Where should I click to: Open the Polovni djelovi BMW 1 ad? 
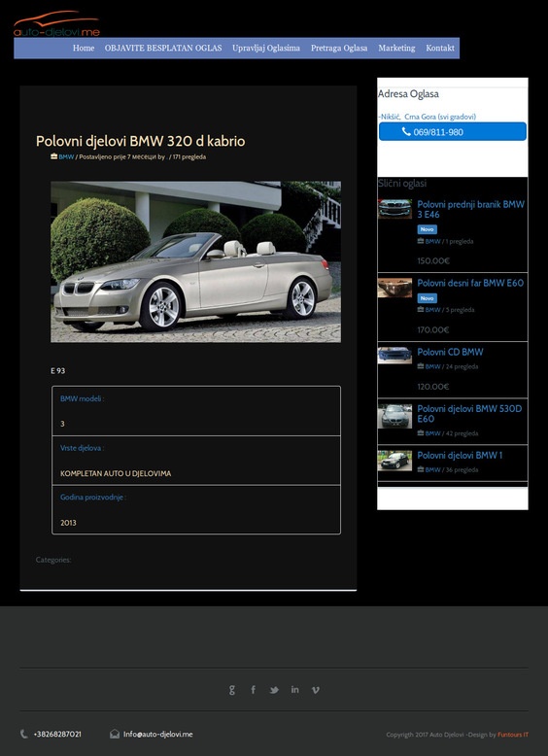pos(460,455)
